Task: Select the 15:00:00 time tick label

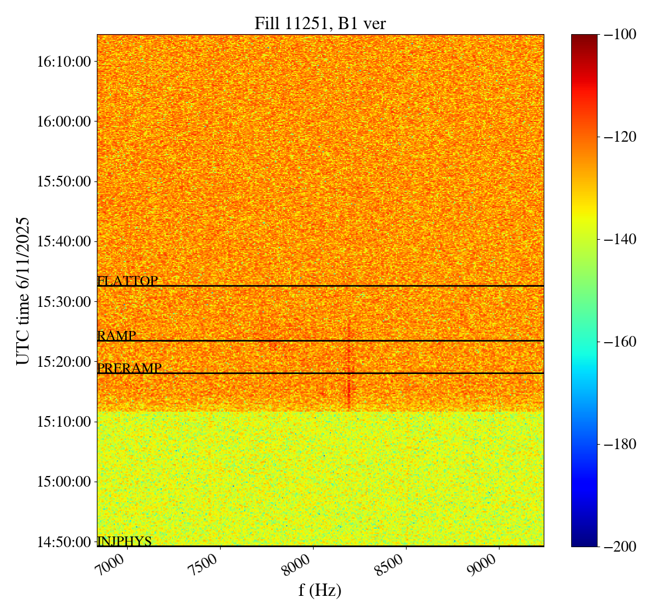Action: tap(64, 482)
